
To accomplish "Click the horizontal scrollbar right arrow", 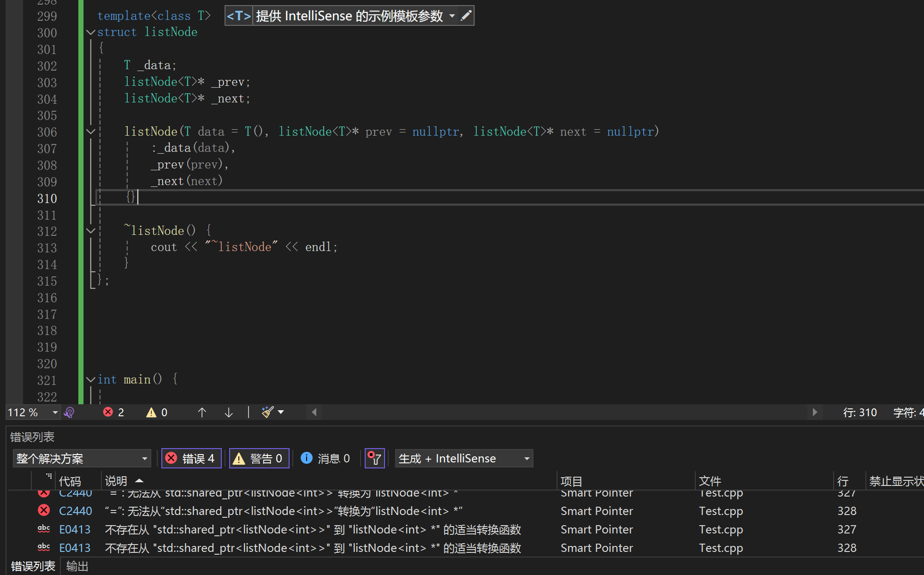I will pos(815,412).
